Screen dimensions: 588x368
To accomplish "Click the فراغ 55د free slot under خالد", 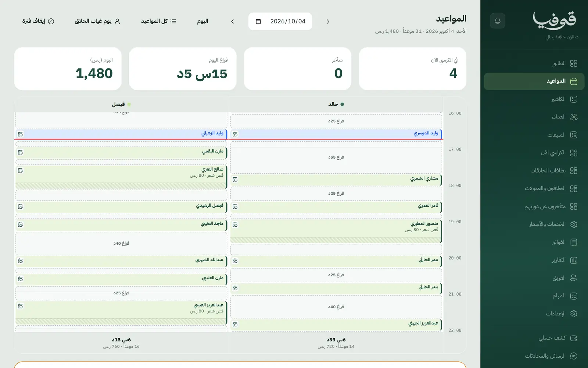I will click(336, 157).
